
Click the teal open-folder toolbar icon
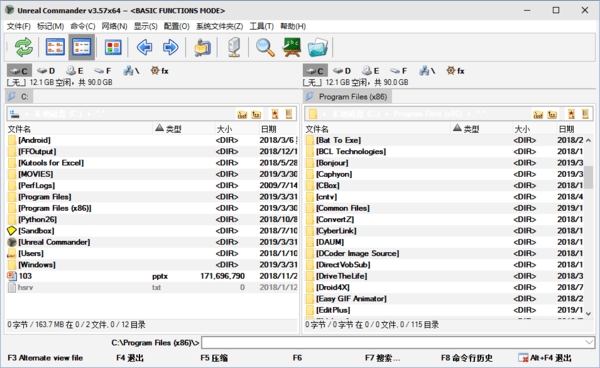[318, 47]
